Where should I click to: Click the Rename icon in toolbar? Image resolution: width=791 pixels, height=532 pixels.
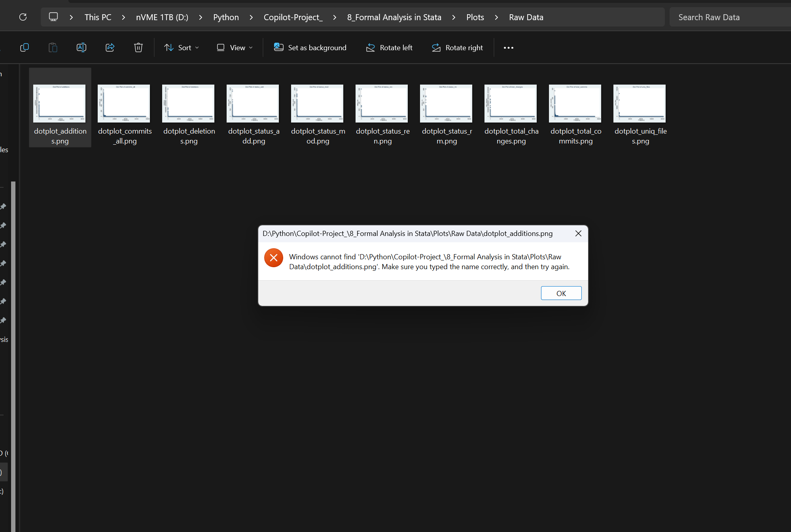pos(81,47)
